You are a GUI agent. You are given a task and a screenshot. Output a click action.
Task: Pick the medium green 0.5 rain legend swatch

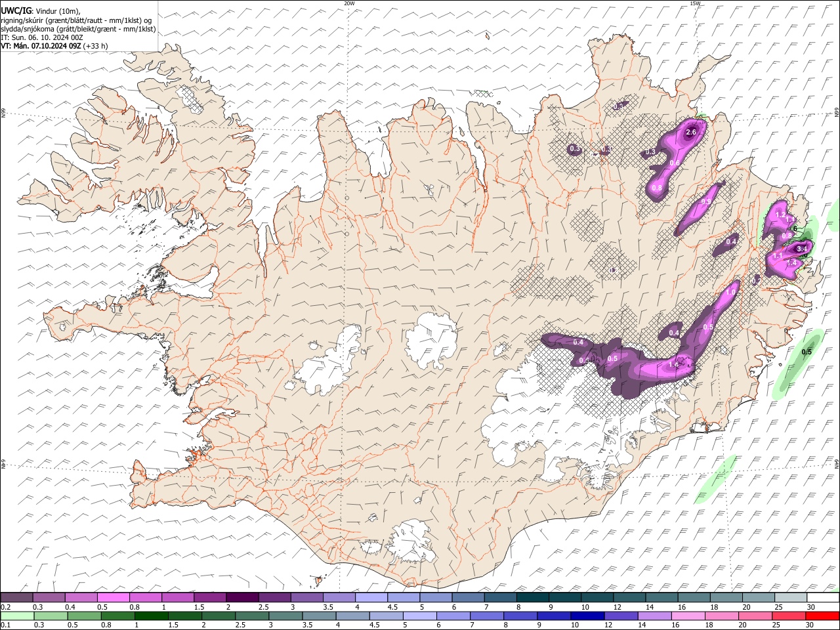(84, 616)
